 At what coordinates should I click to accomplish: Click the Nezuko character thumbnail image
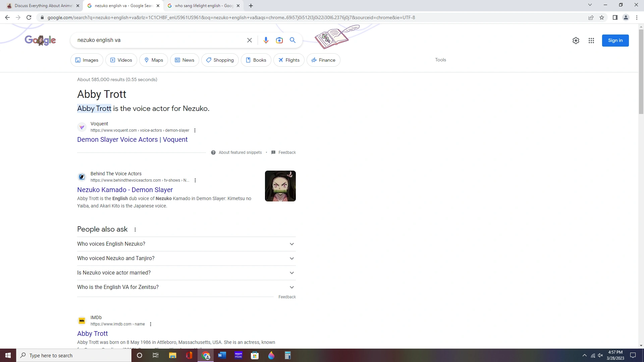pyautogui.click(x=280, y=186)
